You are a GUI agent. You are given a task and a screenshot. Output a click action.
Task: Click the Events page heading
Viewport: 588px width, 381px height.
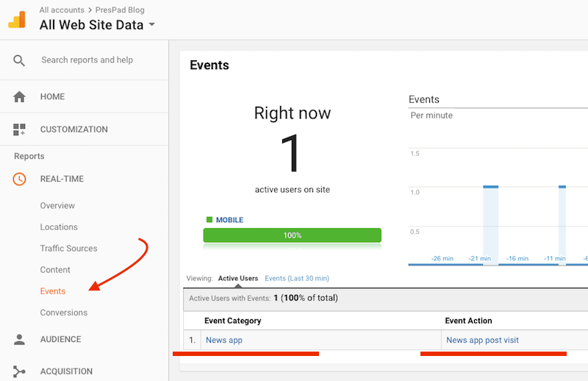pos(209,65)
